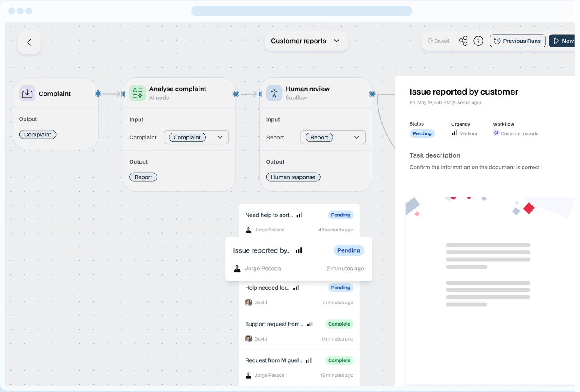Click the back arrow button
The height and width of the screenshot is (392, 580).
click(29, 42)
